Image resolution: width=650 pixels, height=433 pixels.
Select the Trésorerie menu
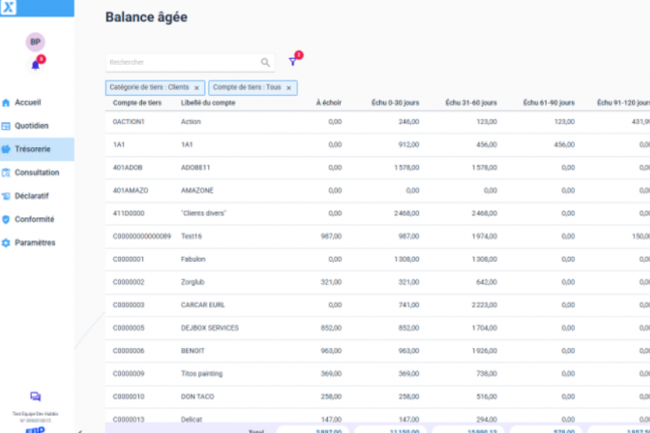(x=33, y=149)
